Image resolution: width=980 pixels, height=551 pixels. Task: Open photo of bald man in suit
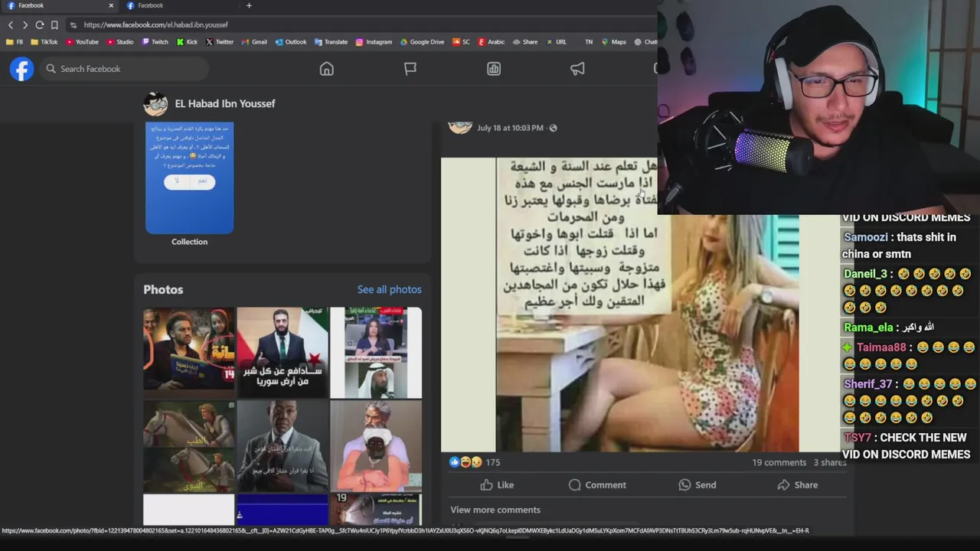[283, 445]
